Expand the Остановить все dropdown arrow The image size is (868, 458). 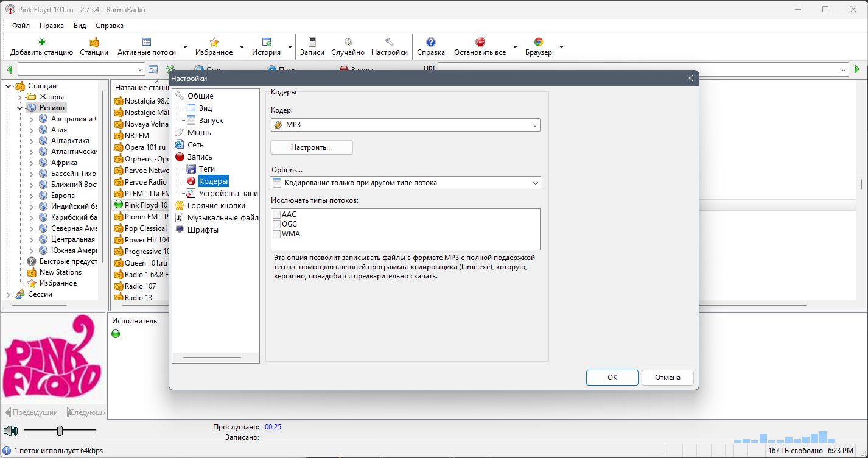(x=515, y=47)
